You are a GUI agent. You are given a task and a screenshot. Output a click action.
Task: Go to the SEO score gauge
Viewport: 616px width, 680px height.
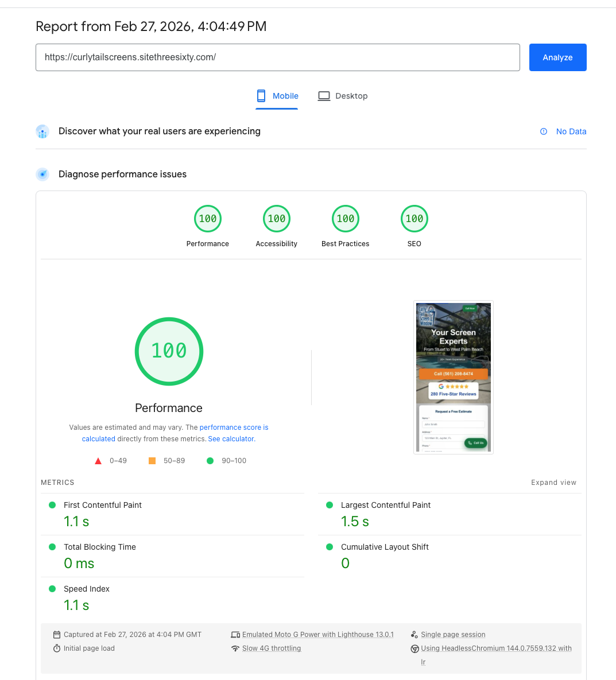(414, 219)
